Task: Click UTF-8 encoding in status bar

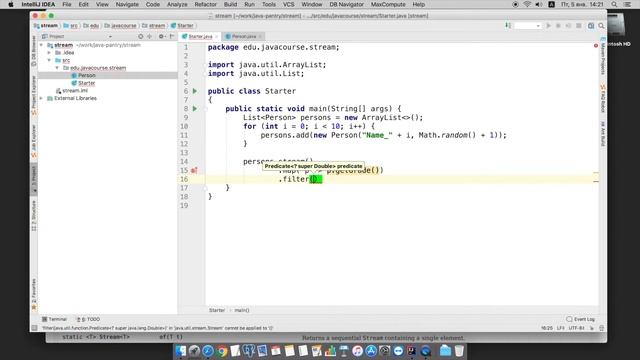Action: (576, 328)
